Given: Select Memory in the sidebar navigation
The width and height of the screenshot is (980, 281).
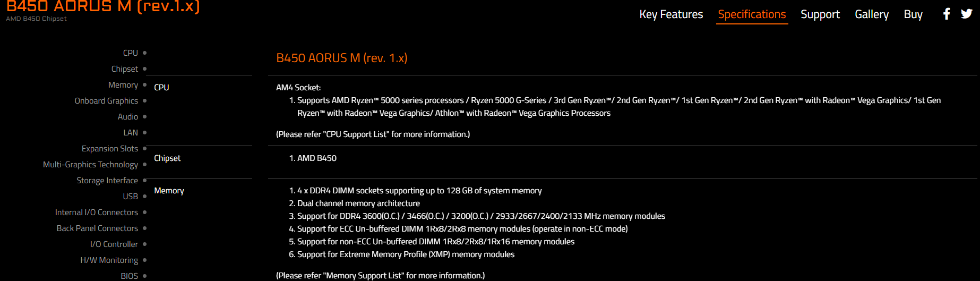Looking at the screenshot, I should pos(123,85).
